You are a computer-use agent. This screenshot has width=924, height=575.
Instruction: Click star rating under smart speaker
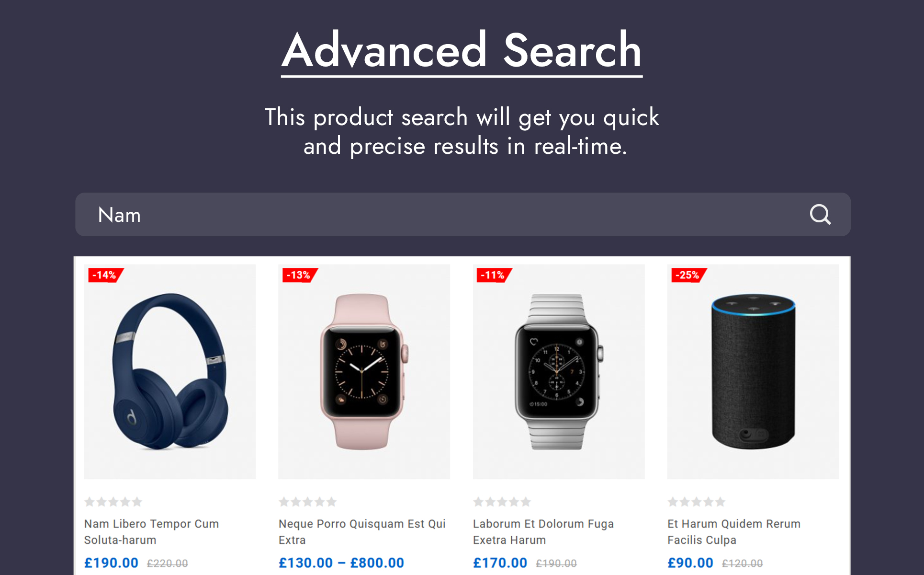pyautogui.click(x=697, y=502)
